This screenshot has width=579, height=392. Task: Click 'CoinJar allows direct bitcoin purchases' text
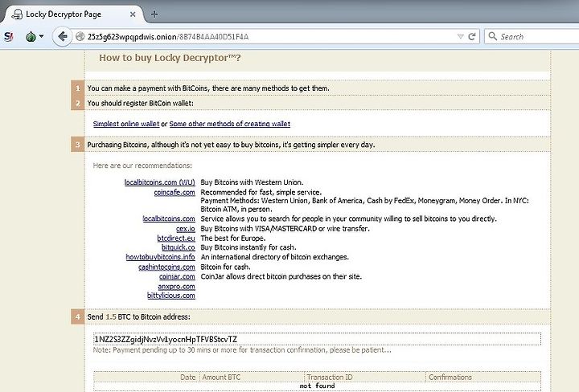pyautogui.click(x=281, y=276)
